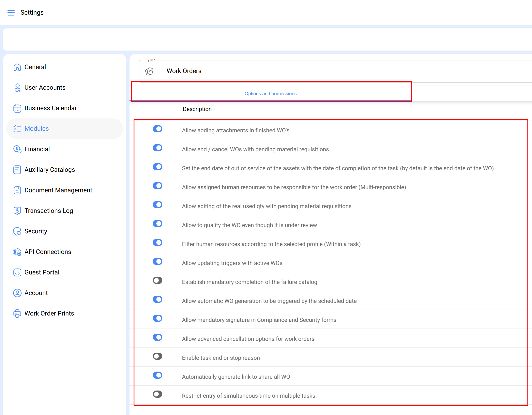Select the Options and permissions tab

(270, 94)
